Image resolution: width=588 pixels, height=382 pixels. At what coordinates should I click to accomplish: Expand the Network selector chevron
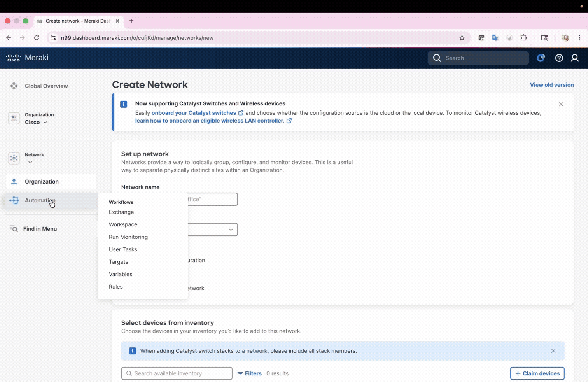(30, 162)
